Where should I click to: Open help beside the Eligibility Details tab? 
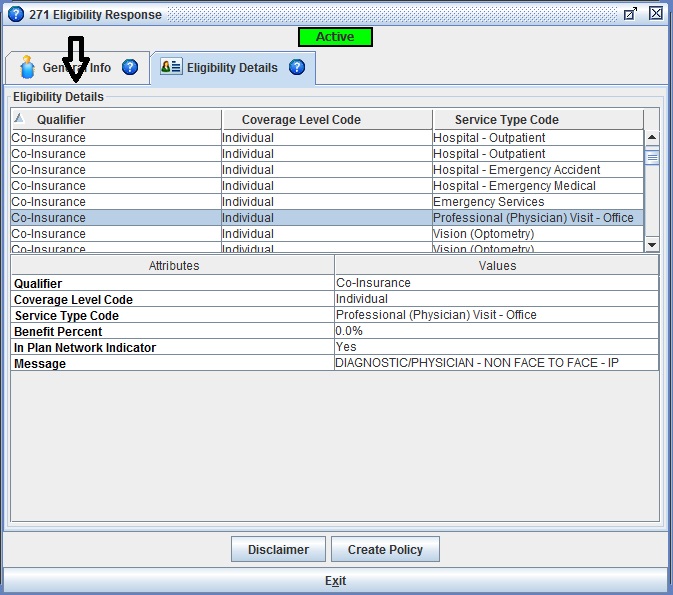pyautogui.click(x=297, y=67)
